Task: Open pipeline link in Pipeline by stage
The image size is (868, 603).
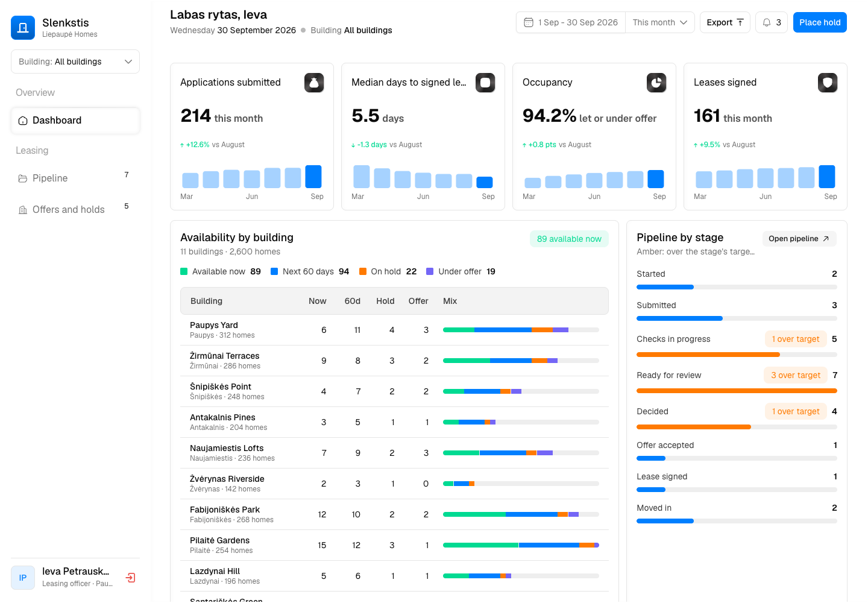Action: coord(799,239)
